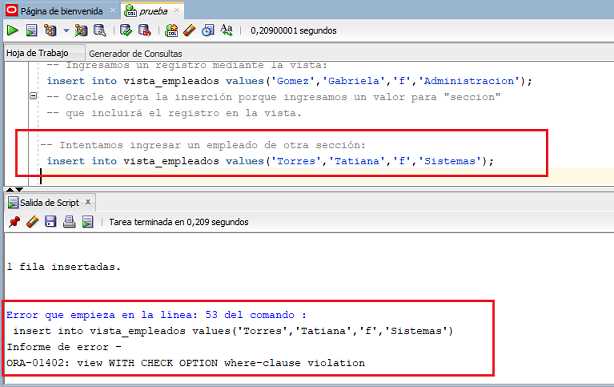Close the Página de bienvenida tab
Image resolution: width=614 pixels, height=387 pixels.
click(x=113, y=11)
